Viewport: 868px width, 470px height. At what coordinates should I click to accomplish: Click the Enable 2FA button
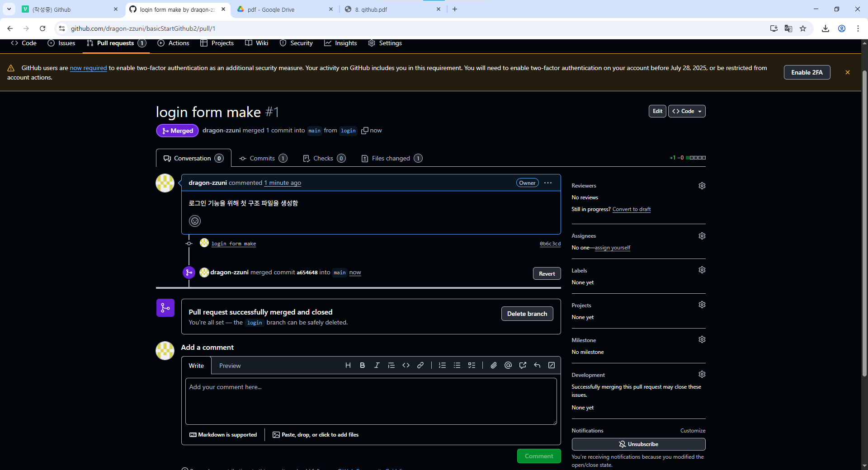coord(807,72)
